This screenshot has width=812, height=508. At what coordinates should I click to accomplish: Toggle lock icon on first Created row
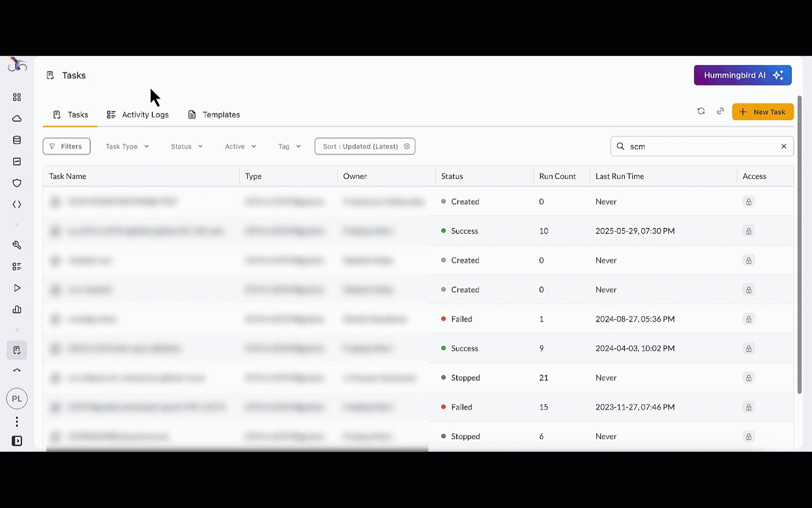pyautogui.click(x=749, y=202)
